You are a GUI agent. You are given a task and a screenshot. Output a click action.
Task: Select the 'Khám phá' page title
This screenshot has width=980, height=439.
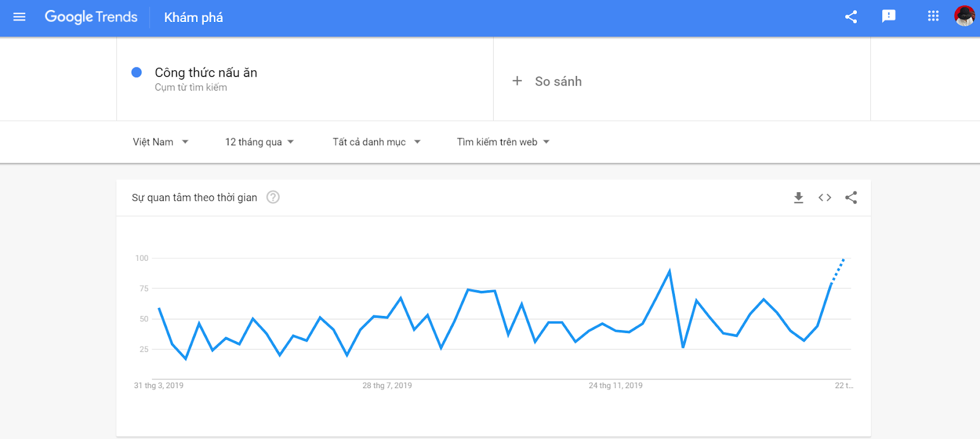point(194,18)
